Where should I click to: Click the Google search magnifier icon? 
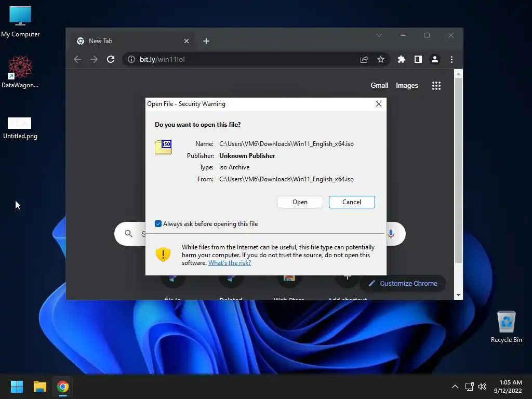(129, 234)
